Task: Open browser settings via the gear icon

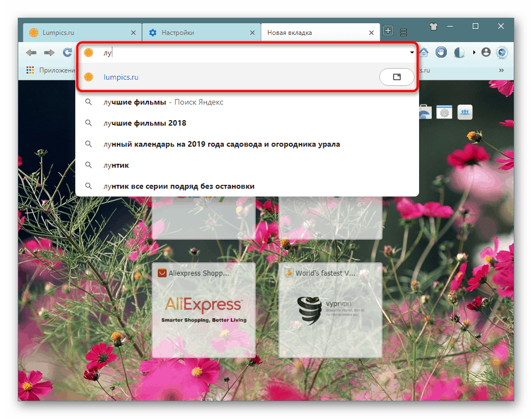Action: (x=502, y=52)
